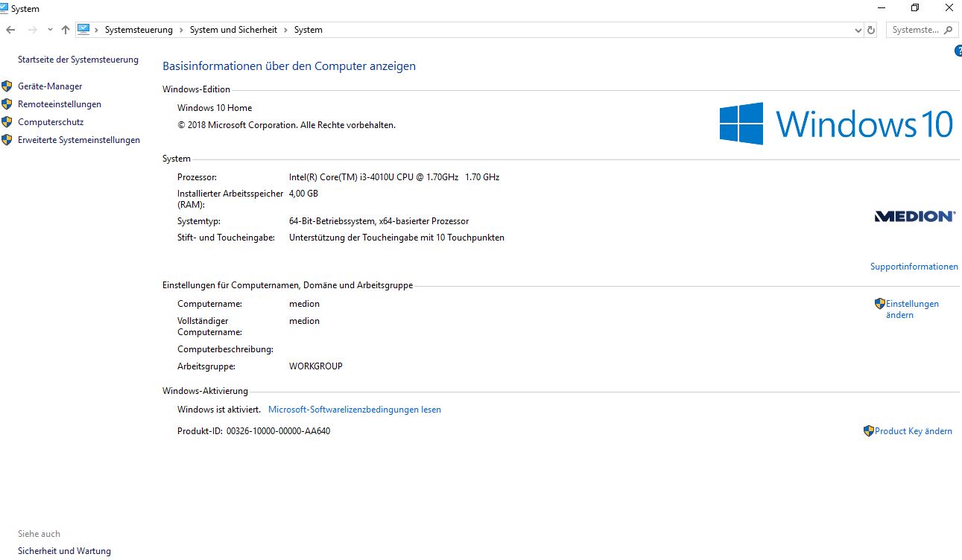Click shield icon beside Computerschutz
The image size is (962, 560).
coord(7,122)
